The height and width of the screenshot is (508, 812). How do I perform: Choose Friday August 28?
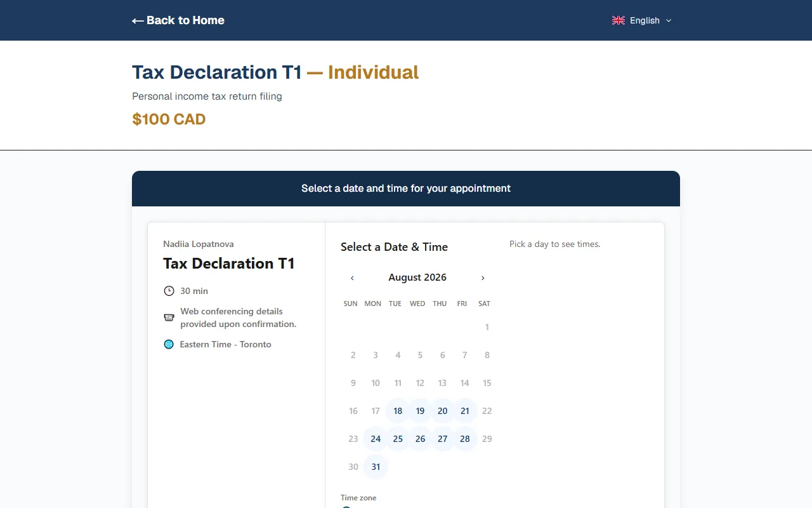coord(465,439)
